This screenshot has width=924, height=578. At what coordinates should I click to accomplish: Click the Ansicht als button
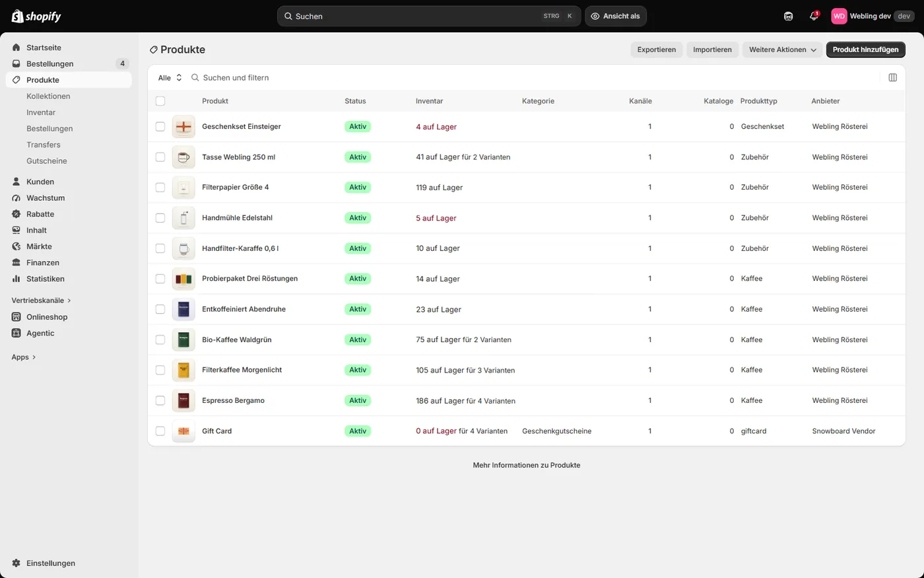tap(615, 16)
